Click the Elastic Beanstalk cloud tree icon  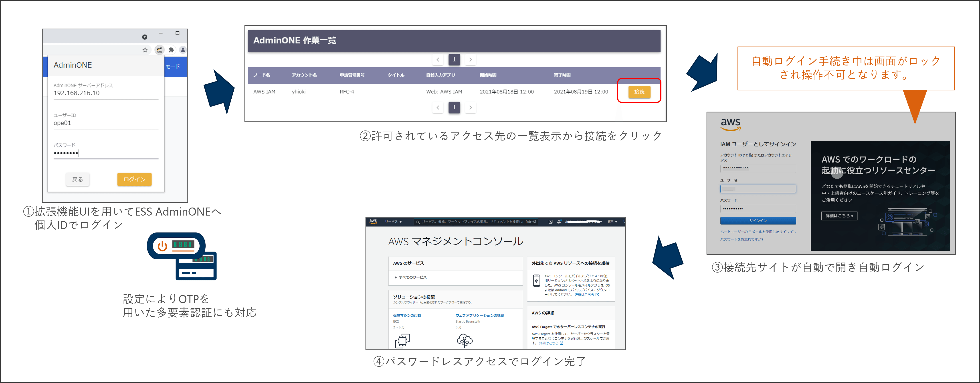465,340
